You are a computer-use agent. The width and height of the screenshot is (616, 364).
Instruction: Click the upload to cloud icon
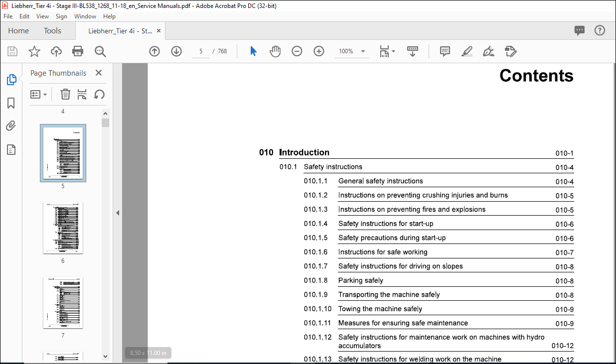pos(56,51)
